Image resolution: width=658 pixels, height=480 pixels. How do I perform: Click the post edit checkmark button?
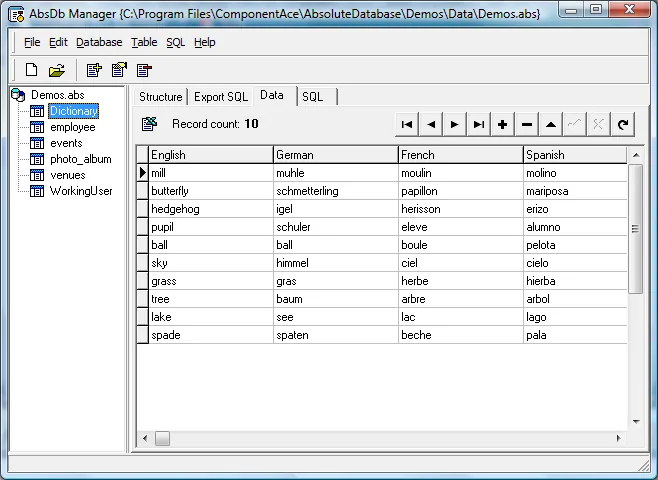click(574, 124)
